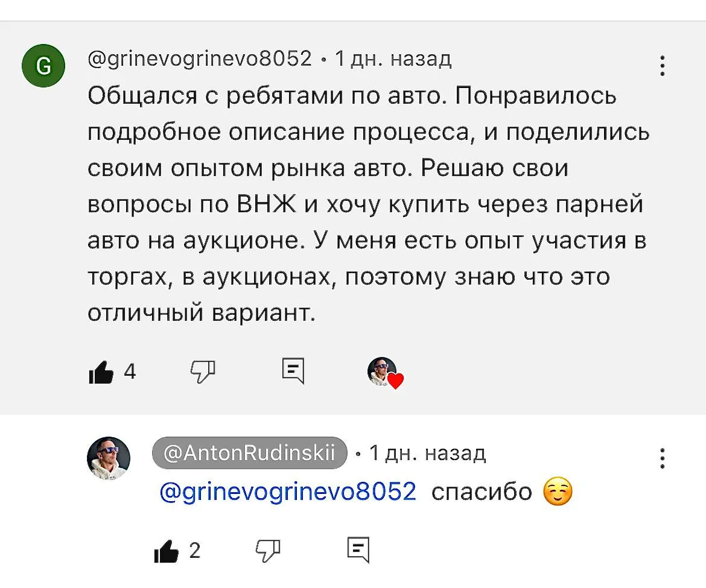Screen dimensions: 706x588
Task: Click the like count 4
Action: click(x=130, y=372)
